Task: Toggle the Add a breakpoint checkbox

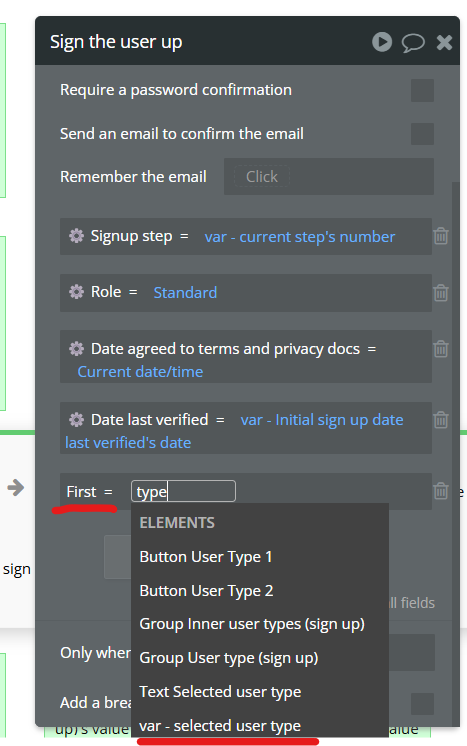Action: click(x=422, y=704)
